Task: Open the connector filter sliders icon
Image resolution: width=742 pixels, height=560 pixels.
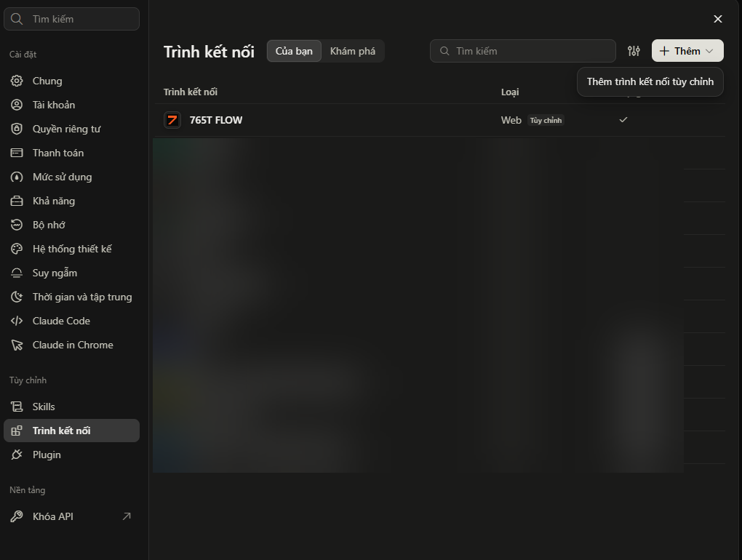Action: (634, 51)
